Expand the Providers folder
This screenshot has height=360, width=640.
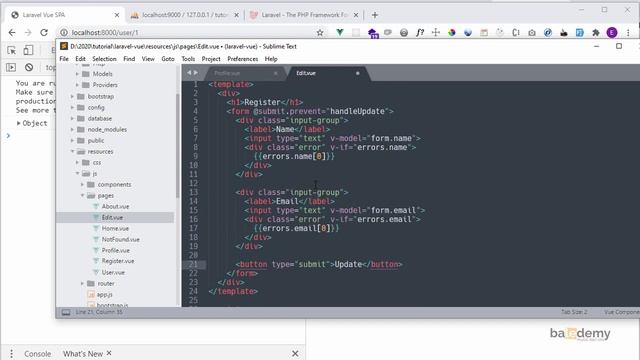[77, 85]
